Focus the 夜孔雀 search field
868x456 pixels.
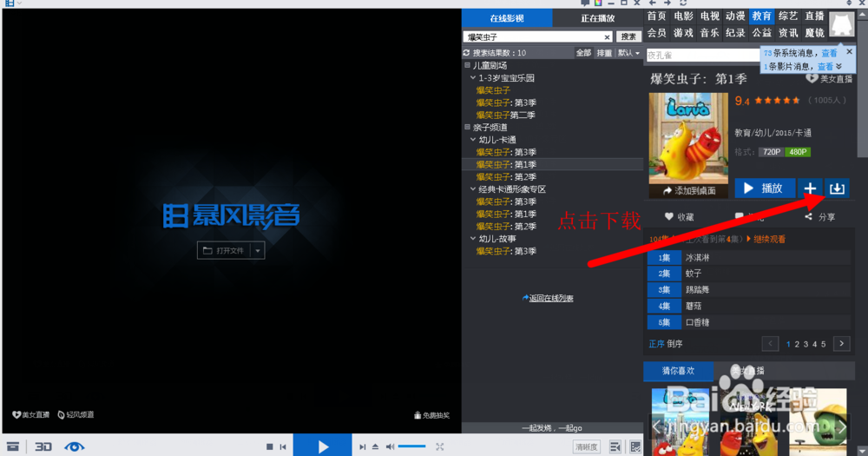click(703, 56)
